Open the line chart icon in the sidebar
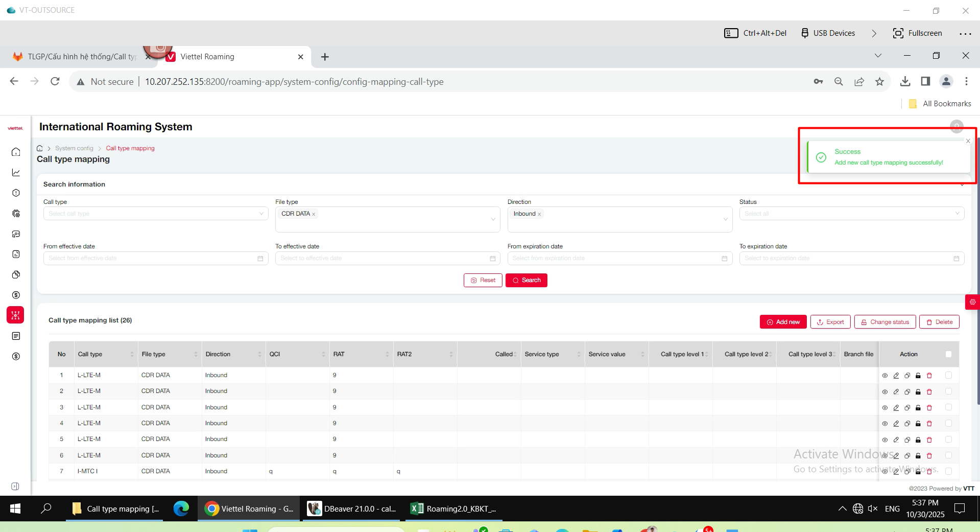This screenshot has width=980, height=532. [16, 173]
